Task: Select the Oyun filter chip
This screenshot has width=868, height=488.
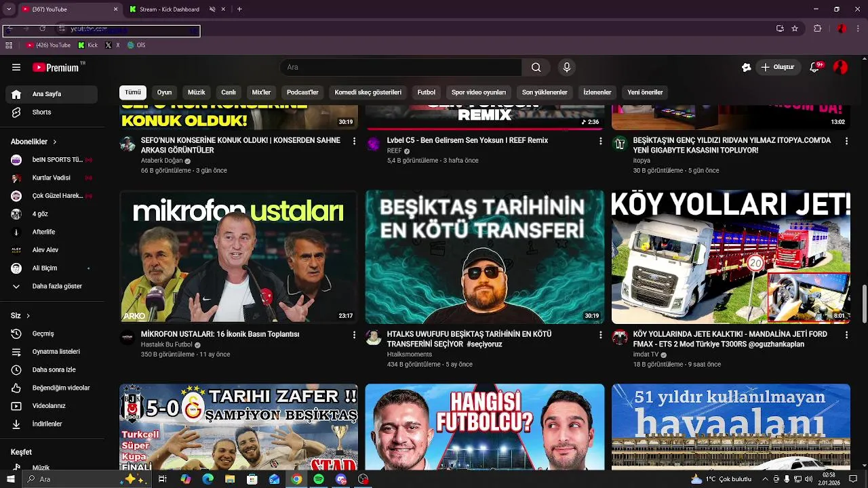Action: coord(165,92)
